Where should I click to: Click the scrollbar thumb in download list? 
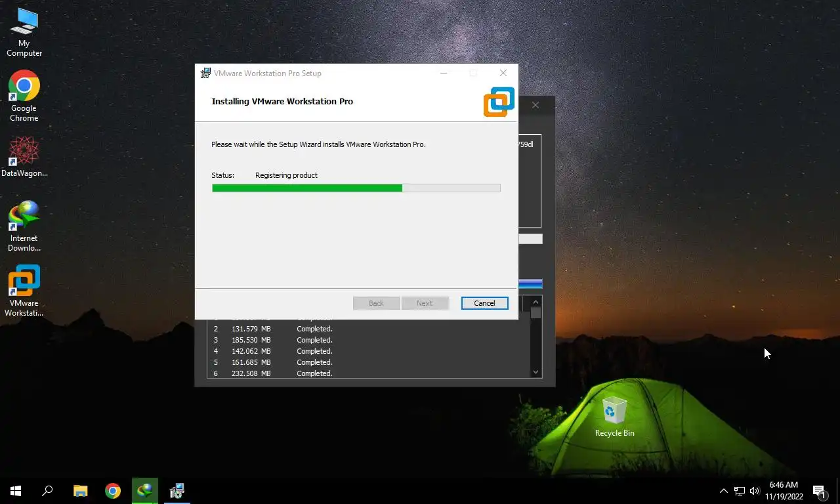pos(535,312)
